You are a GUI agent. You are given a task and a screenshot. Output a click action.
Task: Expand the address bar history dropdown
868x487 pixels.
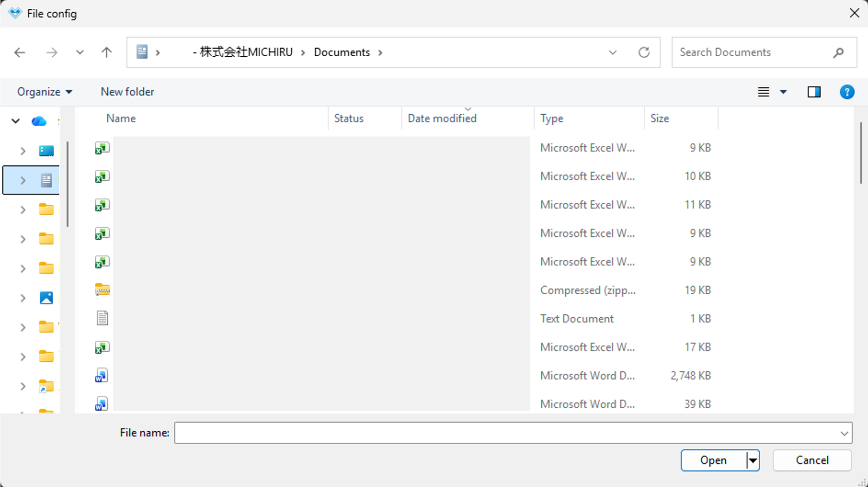613,52
